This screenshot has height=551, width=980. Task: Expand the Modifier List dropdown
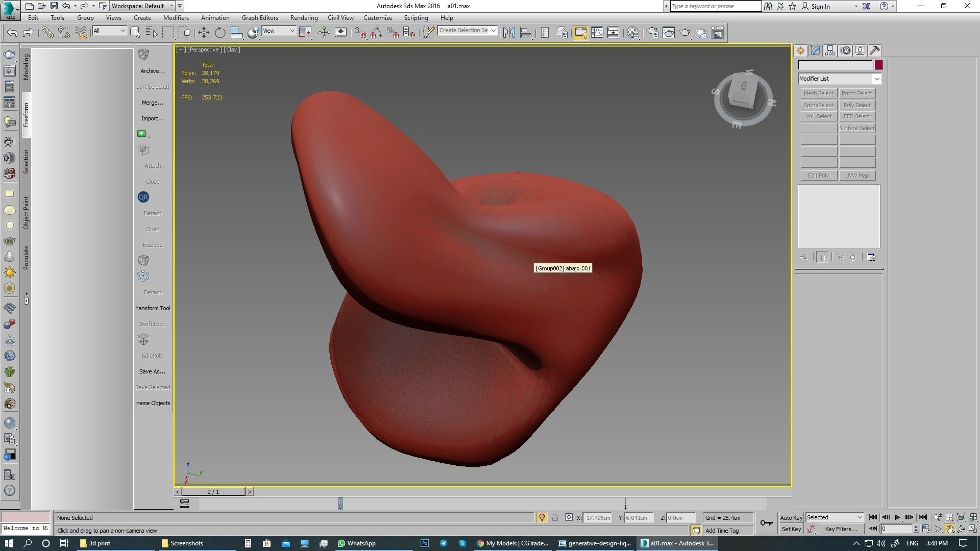coord(876,79)
